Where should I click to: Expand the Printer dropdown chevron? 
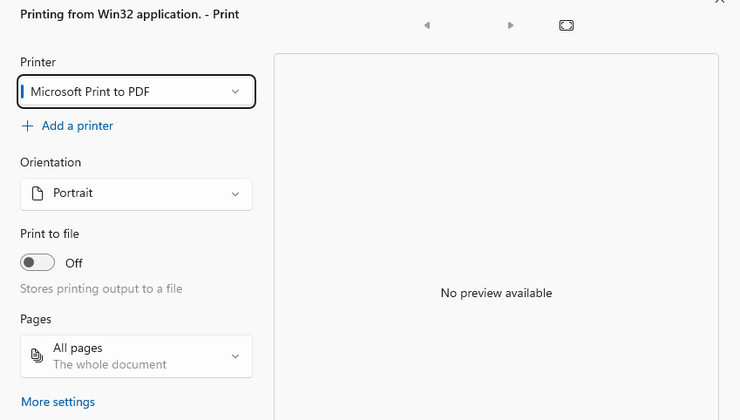coord(235,92)
